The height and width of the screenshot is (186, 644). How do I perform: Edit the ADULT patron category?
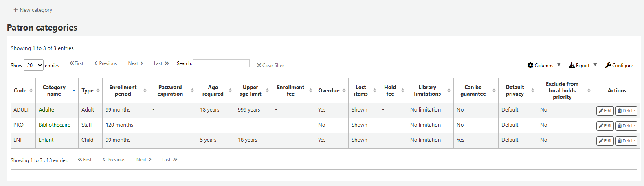coord(605,111)
